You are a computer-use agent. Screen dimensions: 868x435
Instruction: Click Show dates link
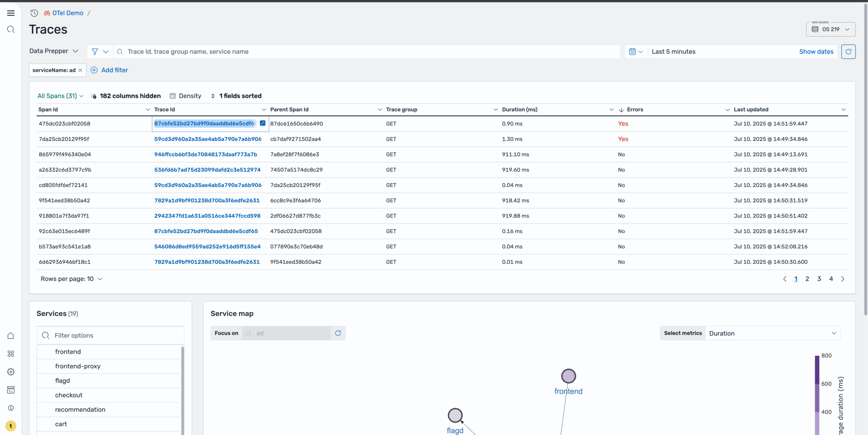click(x=816, y=51)
